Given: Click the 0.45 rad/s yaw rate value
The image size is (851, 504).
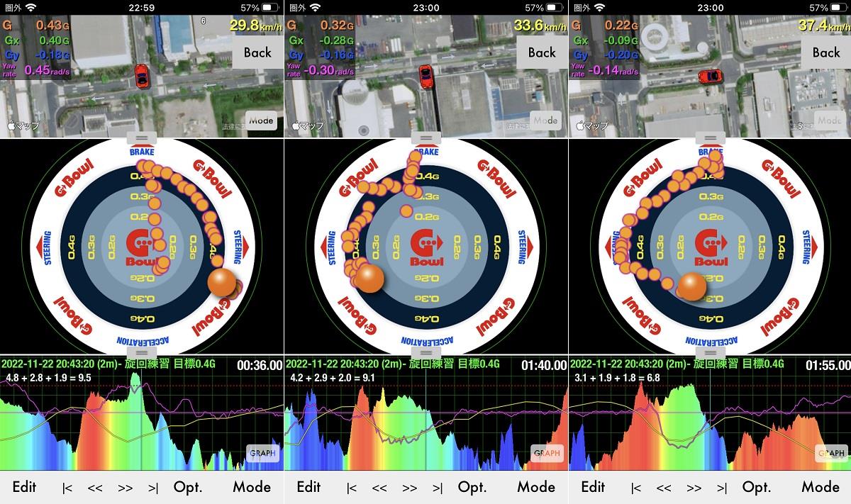Looking at the screenshot, I should 47,69.
